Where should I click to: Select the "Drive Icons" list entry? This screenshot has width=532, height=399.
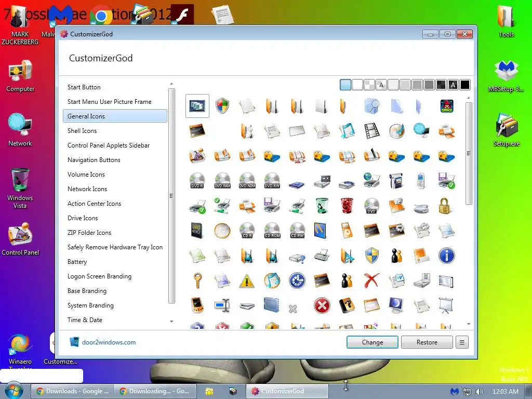[83, 218]
